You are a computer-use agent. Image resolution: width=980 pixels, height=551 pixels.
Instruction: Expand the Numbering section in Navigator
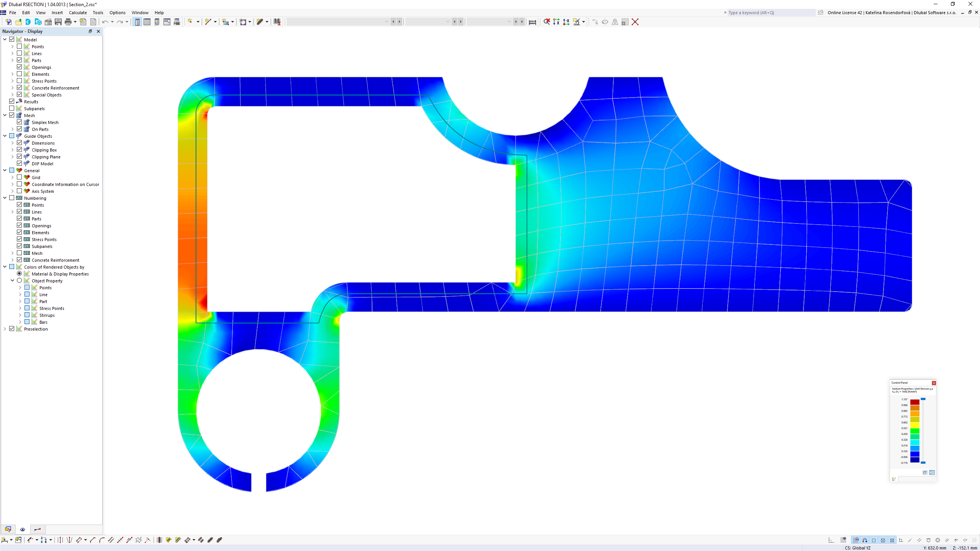[x=5, y=198]
